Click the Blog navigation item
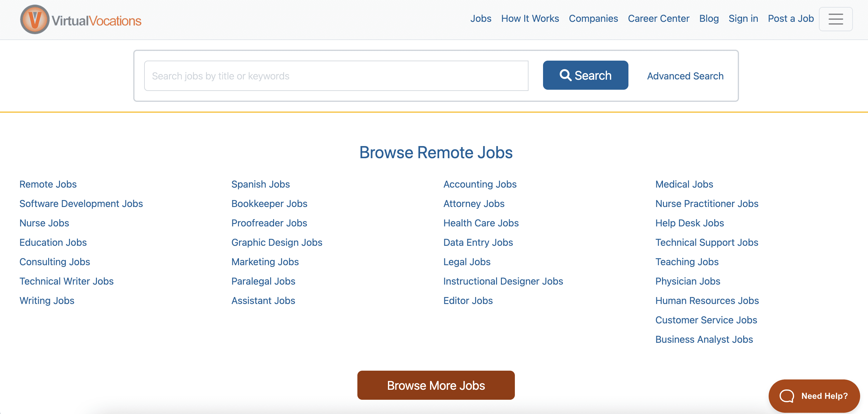868x414 pixels. tap(709, 19)
